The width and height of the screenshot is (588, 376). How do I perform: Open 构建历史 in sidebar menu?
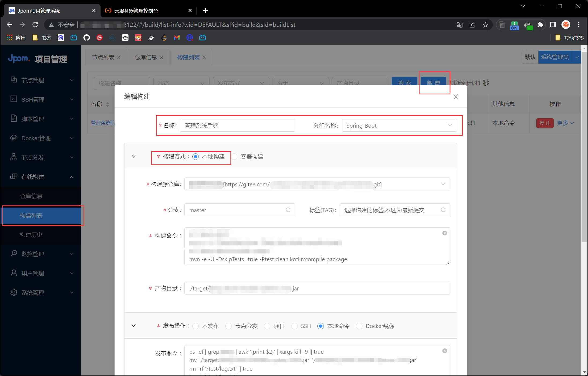click(31, 235)
